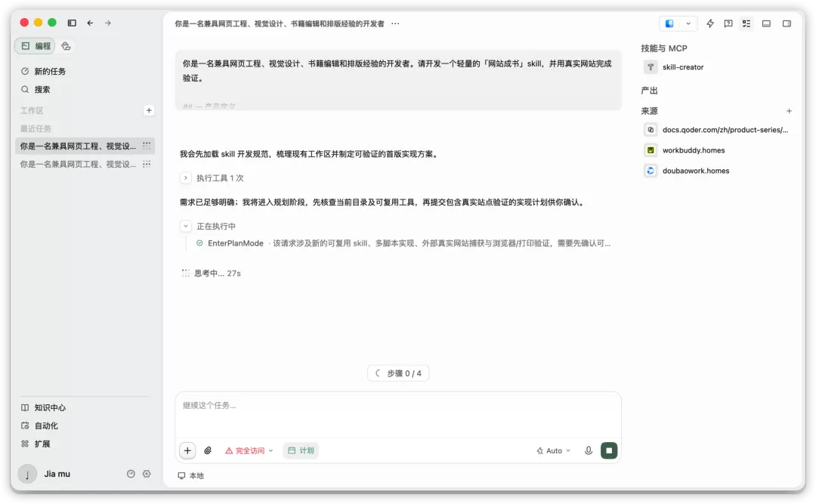
Task: Open the 步骤 0 / 4 progress indicator
Action: [398, 373]
